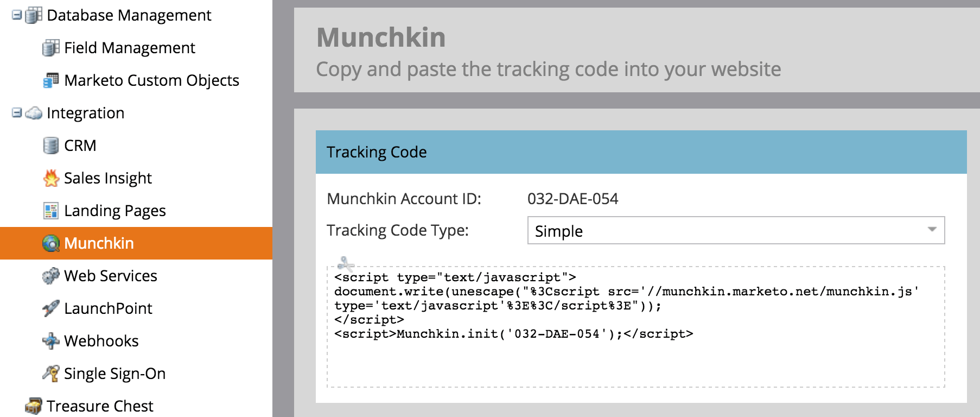Click the Munchkin Account ID value
This screenshot has height=417, width=980.
(x=572, y=199)
